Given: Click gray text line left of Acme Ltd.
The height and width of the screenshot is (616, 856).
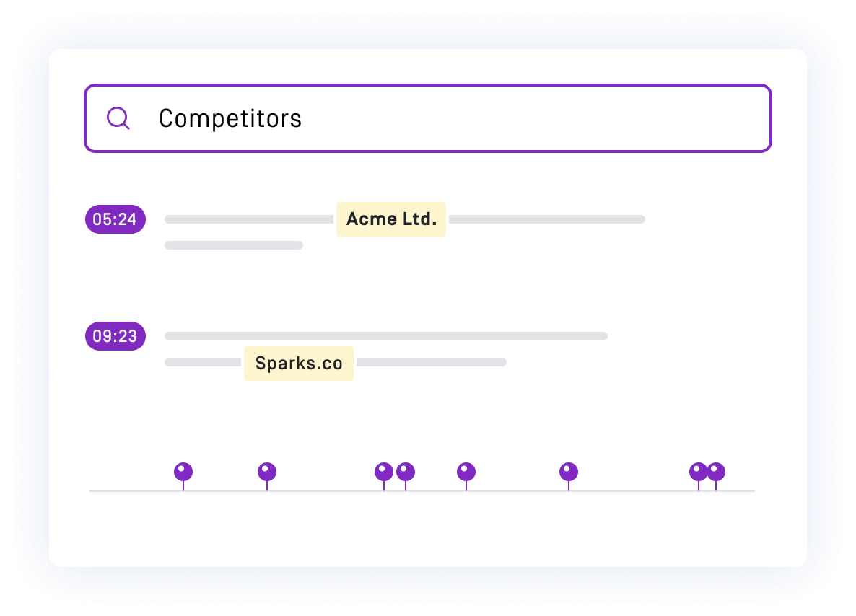Looking at the screenshot, I should point(249,219).
